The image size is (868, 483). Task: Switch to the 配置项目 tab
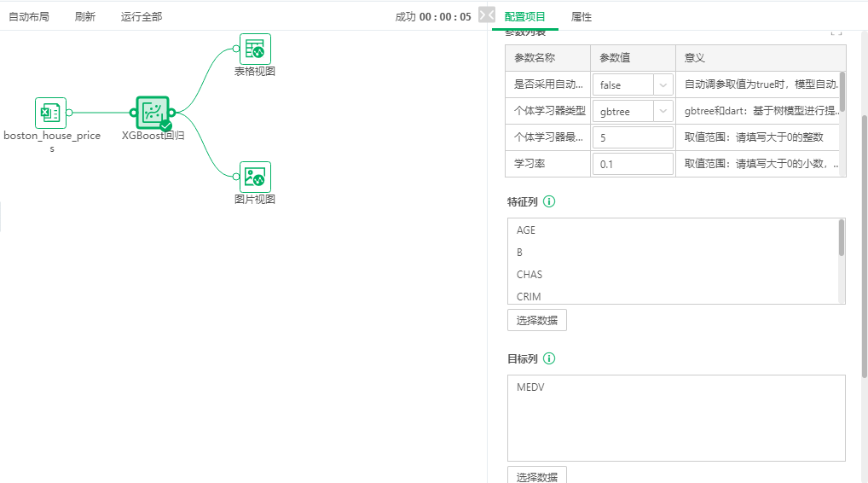click(x=524, y=16)
